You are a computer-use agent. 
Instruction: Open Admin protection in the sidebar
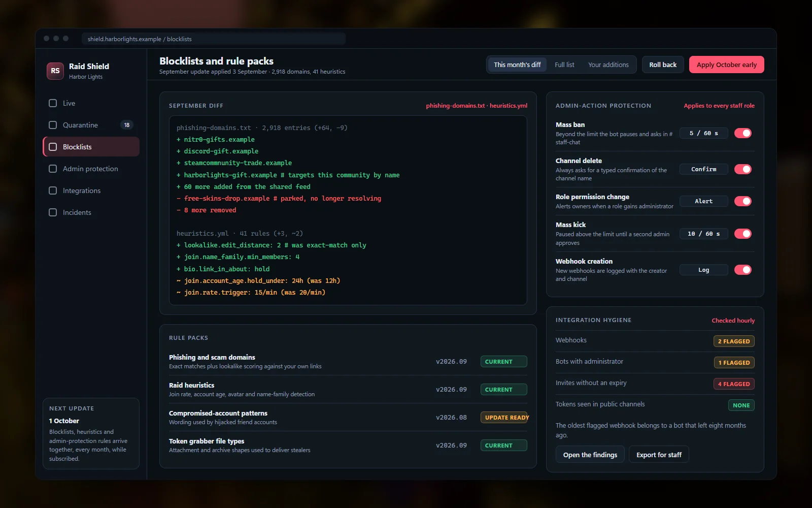tap(91, 169)
